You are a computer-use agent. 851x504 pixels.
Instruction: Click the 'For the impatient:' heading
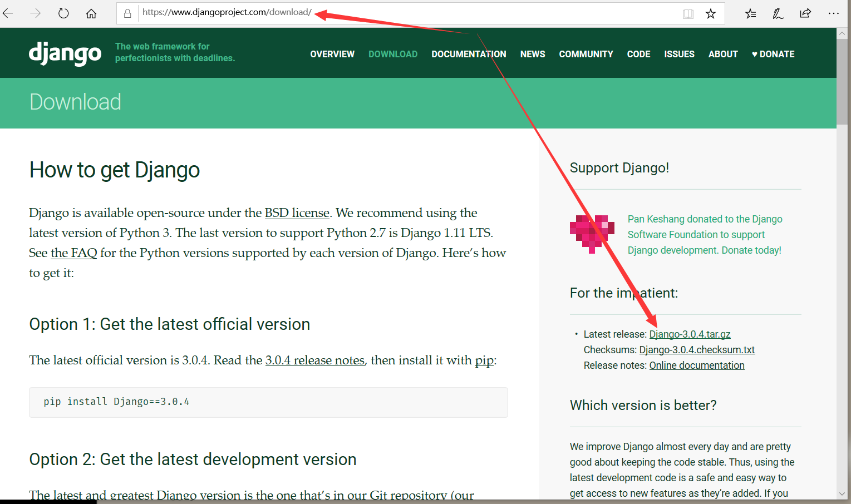(624, 293)
